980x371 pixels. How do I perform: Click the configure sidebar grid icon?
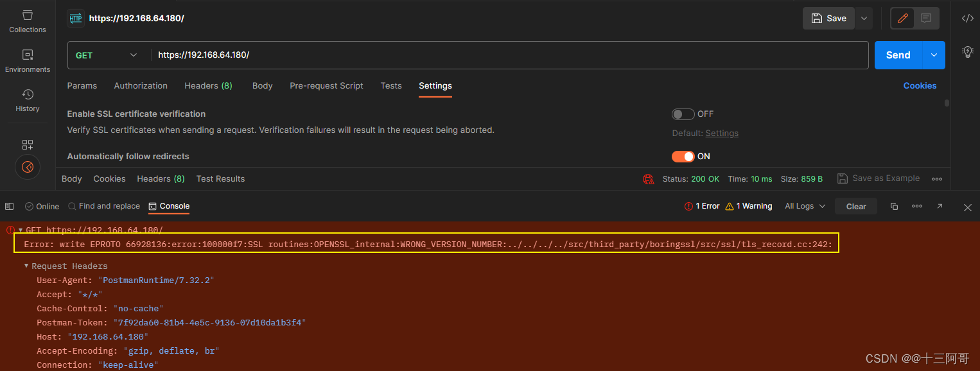click(x=27, y=144)
